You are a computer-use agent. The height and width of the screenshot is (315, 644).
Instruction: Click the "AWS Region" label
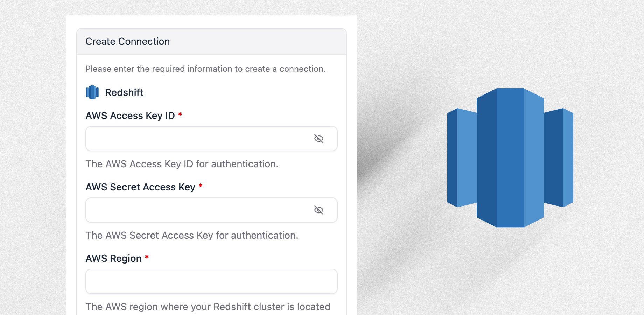click(x=114, y=258)
